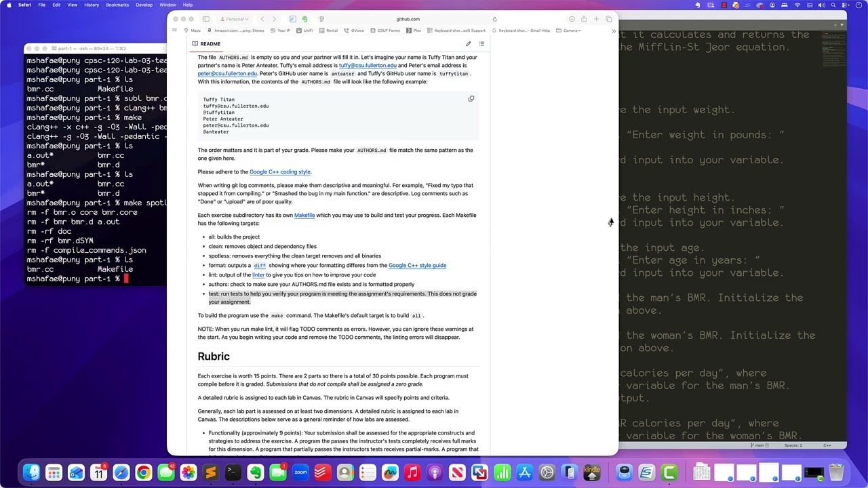Click the github.com address bar
This screenshot has height=488, width=868.
[408, 19]
